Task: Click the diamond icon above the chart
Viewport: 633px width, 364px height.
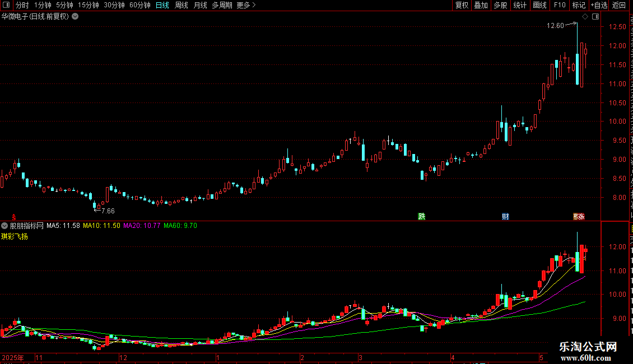Action: coord(585,17)
